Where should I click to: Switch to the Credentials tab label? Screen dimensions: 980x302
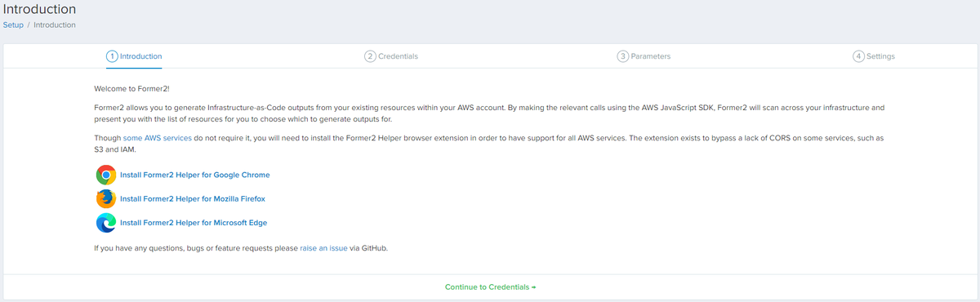(398, 56)
